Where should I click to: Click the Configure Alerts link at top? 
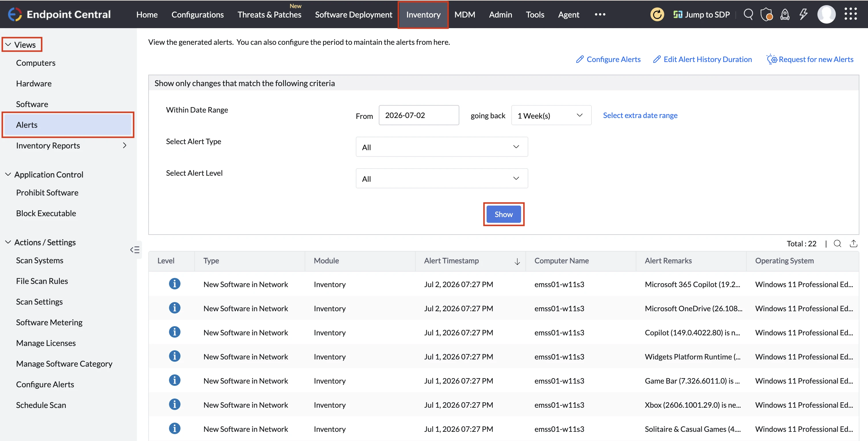pos(608,59)
